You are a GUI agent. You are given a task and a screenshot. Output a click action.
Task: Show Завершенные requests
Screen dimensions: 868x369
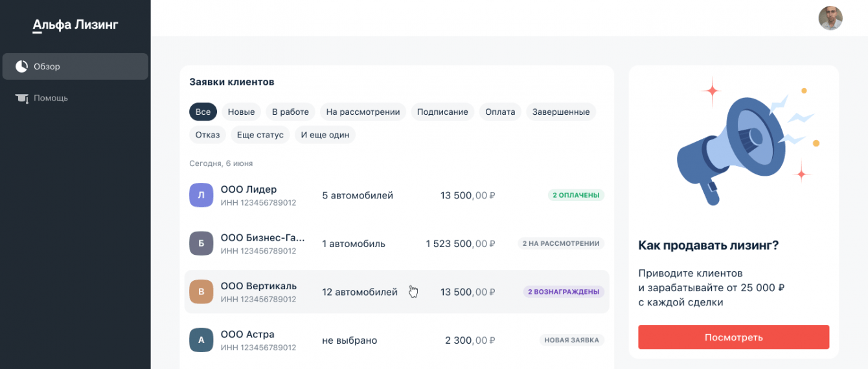[561, 112]
